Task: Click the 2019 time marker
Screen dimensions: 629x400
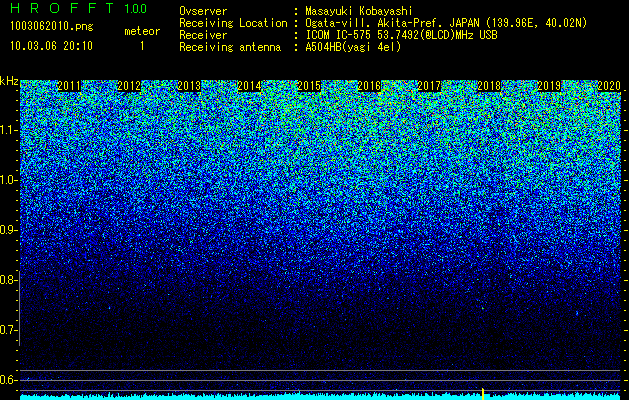Action: tap(549, 86)
